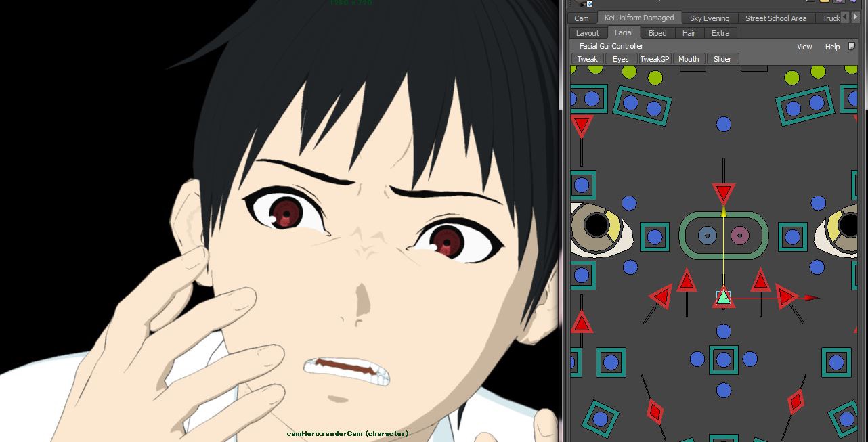Click the Eyes button
868x442 pixels.
click(621, 59)
